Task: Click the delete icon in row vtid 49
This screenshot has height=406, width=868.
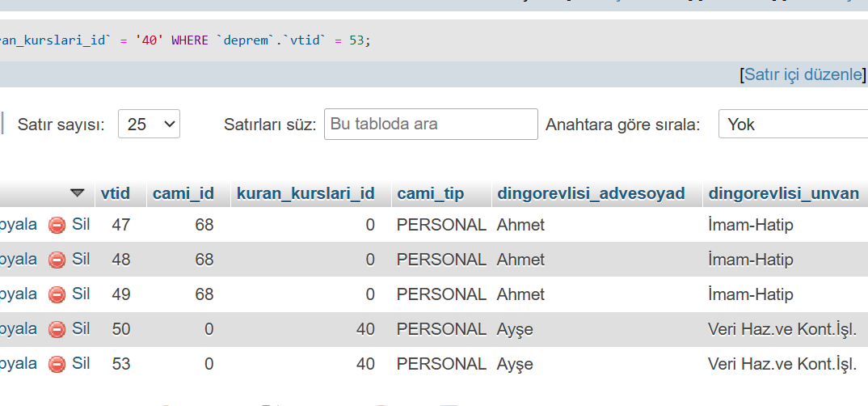Action: (57, 294)
